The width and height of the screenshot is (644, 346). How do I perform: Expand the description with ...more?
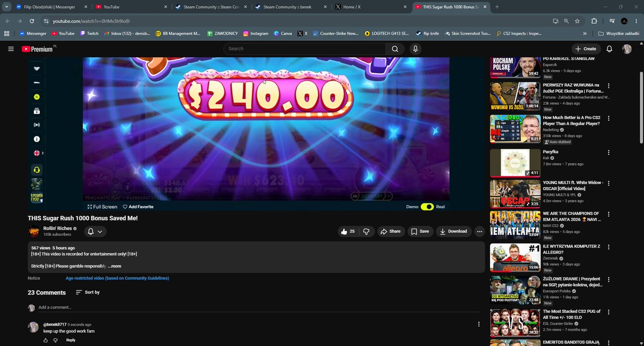tap(114, 266)
